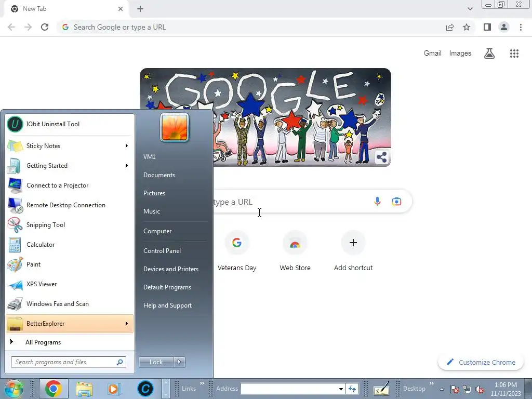Expand Sticky Notes jump list arrow
The height and width of the screenshot is (399, 532).
[x=127, y=146]
